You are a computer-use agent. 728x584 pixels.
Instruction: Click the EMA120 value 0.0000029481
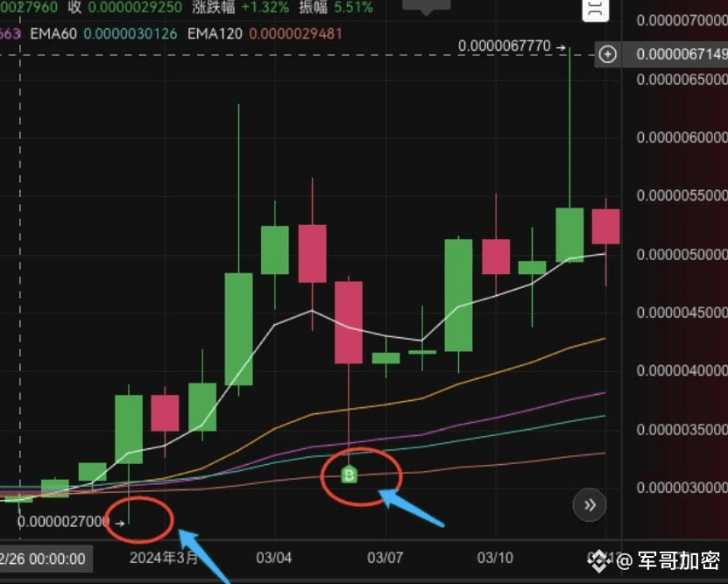[x=296, y=34]
